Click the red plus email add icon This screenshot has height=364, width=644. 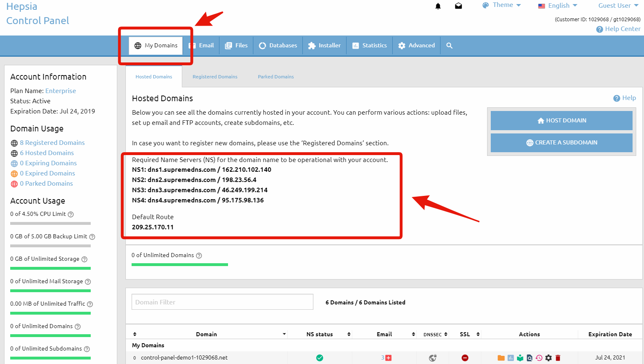click(x=389, y=358)
